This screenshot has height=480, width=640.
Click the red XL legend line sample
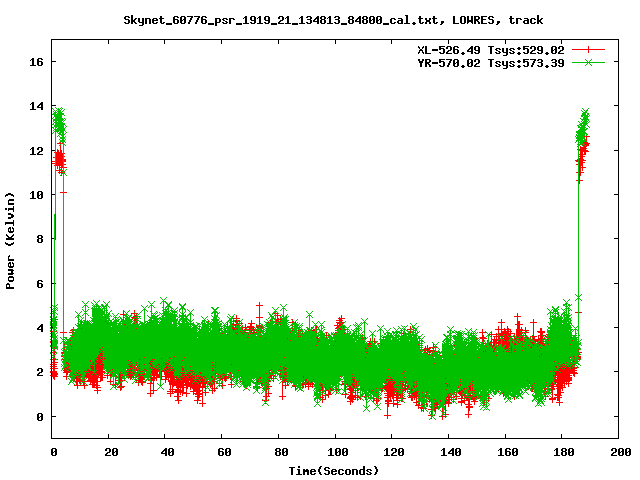click(588, 50)
